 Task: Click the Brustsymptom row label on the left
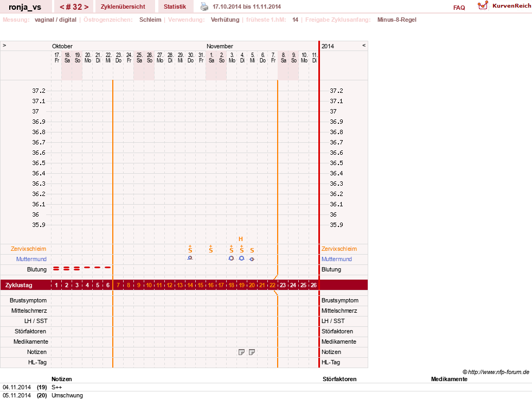(28, 300)
